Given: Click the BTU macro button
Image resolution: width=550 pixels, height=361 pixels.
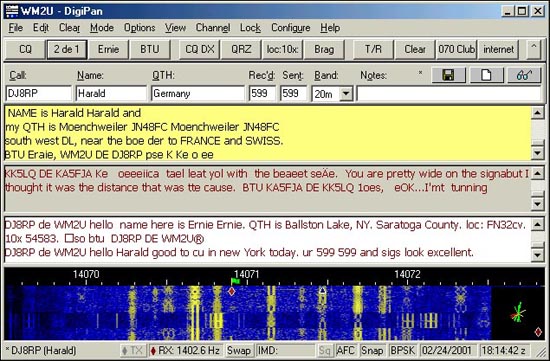Looking at the screenshot, I should click(150, 49).
